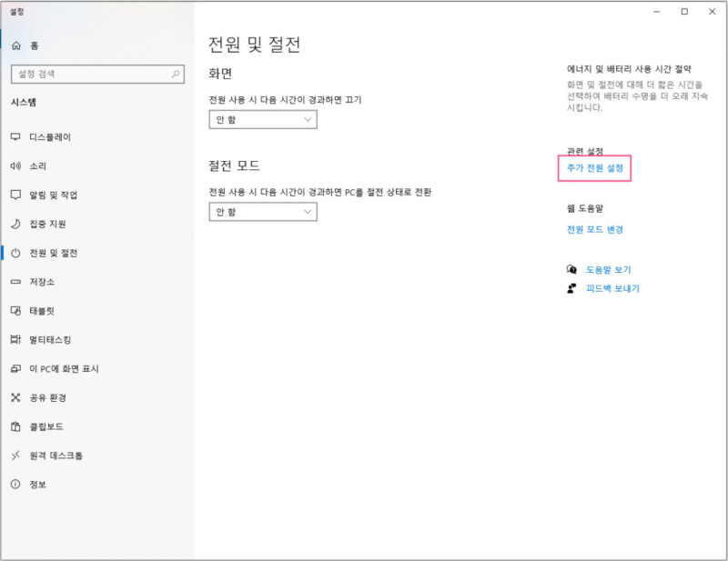Click the Multitasking icon
This screenshot has height=561, width=728.
point(15,340)
